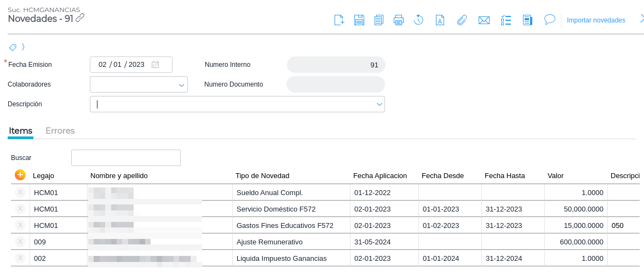Click the link icon beside Novedades - 91
The width and height of the screenshot is (644, 274).
point(80,18)
